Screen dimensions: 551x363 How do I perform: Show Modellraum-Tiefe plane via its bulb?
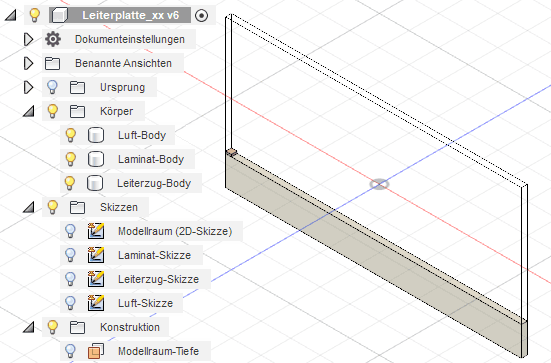click(x=71, y=351)
